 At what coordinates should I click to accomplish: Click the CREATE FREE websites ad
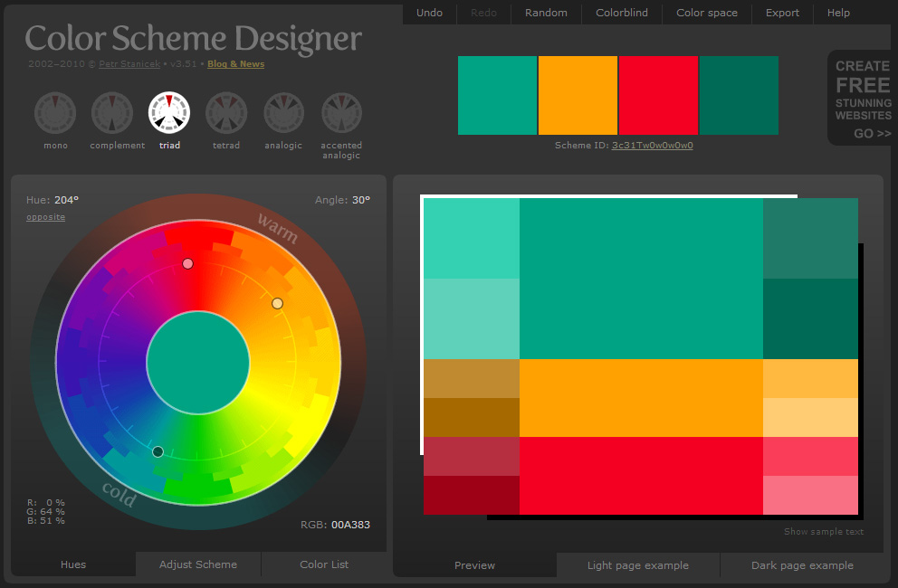(x=862, y=98)
